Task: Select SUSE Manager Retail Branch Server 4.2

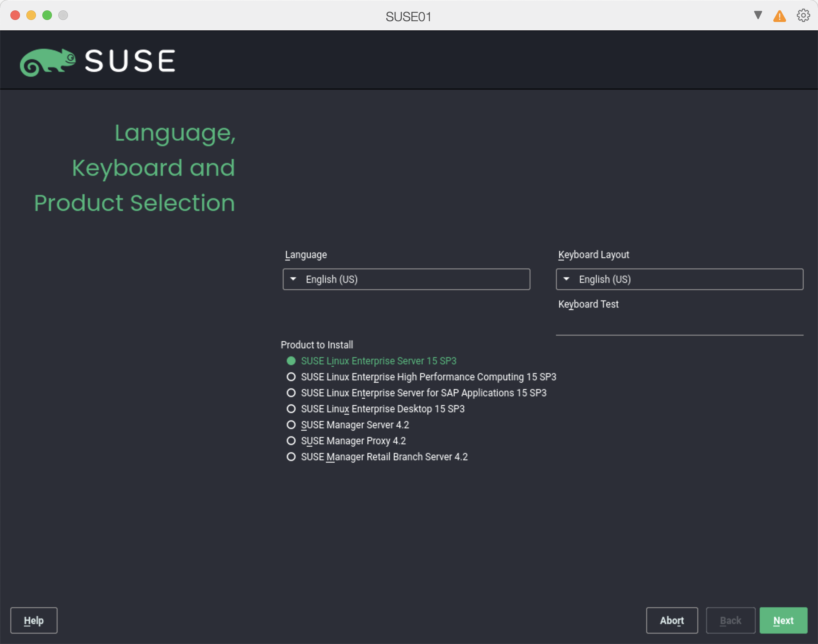Action: (291, 457)
